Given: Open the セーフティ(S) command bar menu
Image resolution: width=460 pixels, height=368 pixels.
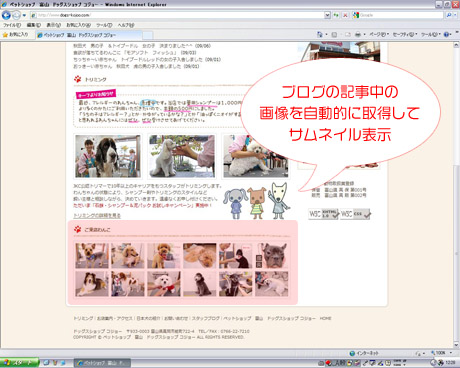Looking at the screenshot, I should [x=405, y=34].
